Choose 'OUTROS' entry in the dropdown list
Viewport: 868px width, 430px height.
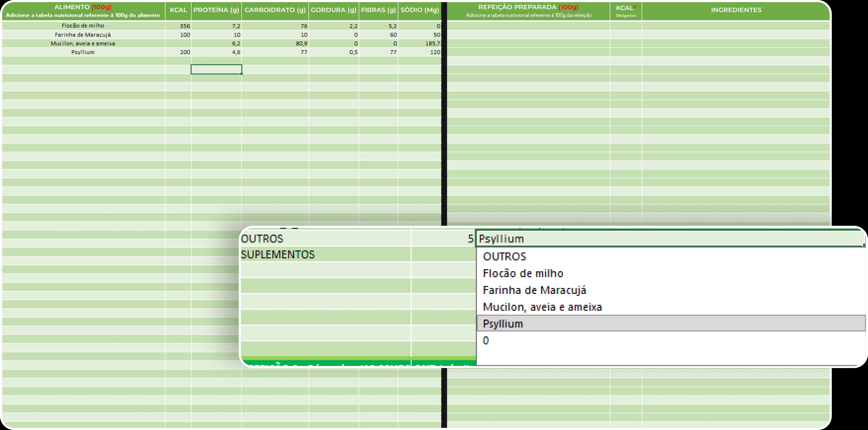point(504,256)
